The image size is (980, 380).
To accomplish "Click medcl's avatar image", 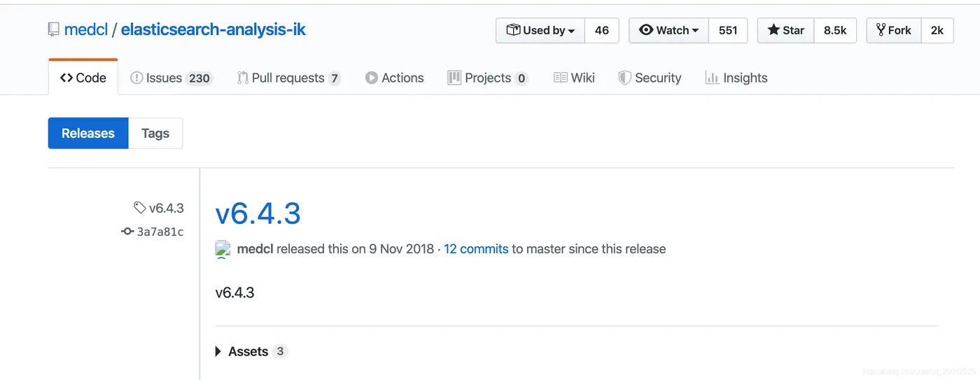I will pos(223,249).
